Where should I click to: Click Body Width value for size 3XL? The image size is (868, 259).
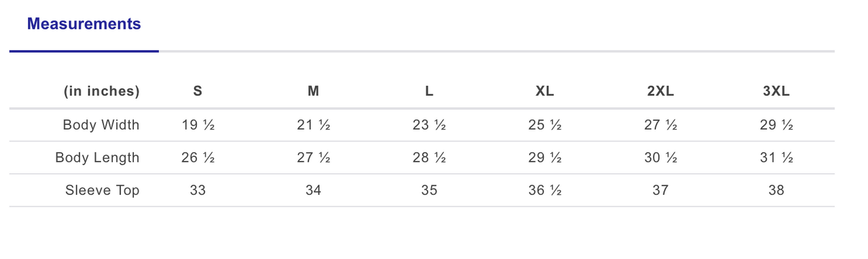777,125
